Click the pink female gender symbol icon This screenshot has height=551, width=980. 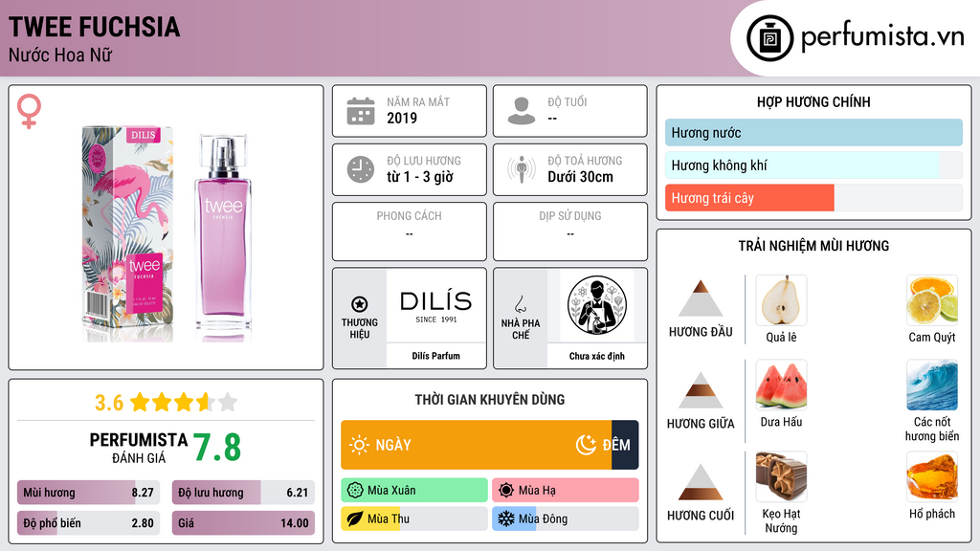click(x=29, y=111)
